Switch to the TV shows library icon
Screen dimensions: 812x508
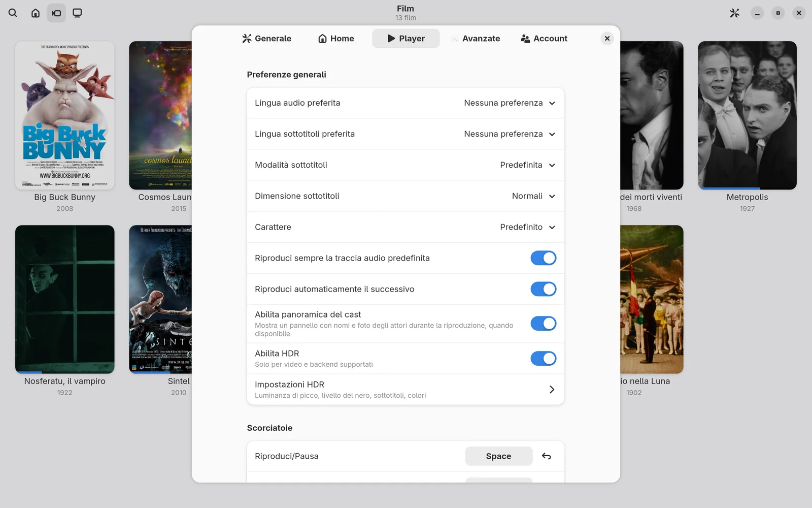(77, 13)
